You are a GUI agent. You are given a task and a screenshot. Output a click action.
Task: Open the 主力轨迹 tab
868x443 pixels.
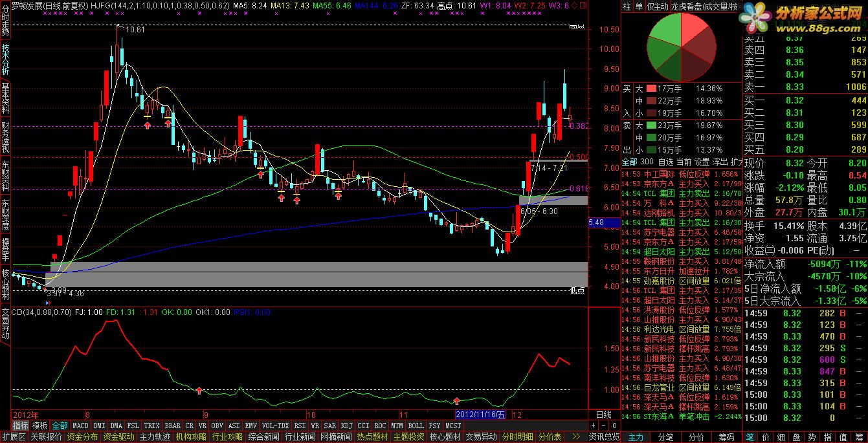155,437
